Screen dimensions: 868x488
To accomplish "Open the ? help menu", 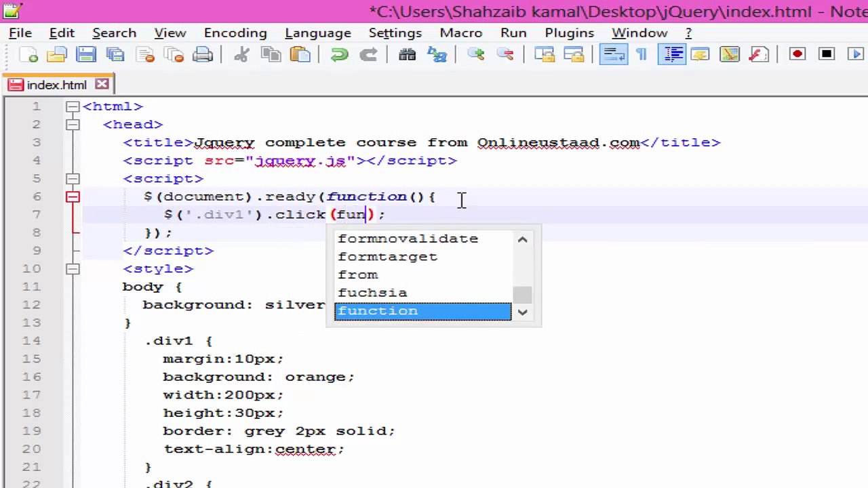I will click(x=688, y=33).
